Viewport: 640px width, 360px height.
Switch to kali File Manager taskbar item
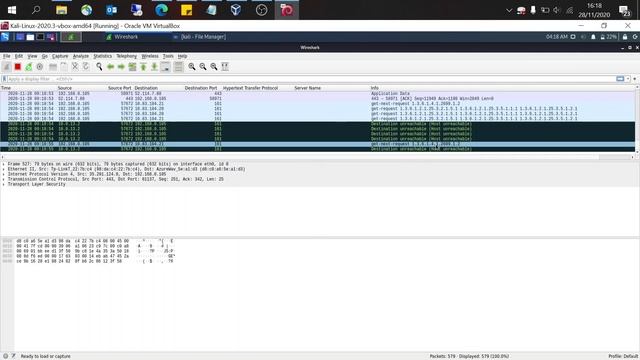(200, 37)
